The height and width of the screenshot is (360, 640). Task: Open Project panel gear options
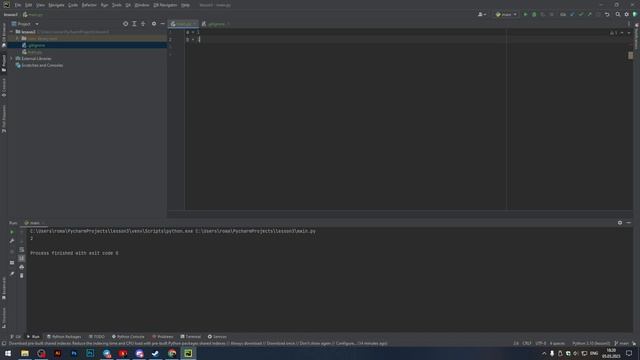(x=154, y=24)
